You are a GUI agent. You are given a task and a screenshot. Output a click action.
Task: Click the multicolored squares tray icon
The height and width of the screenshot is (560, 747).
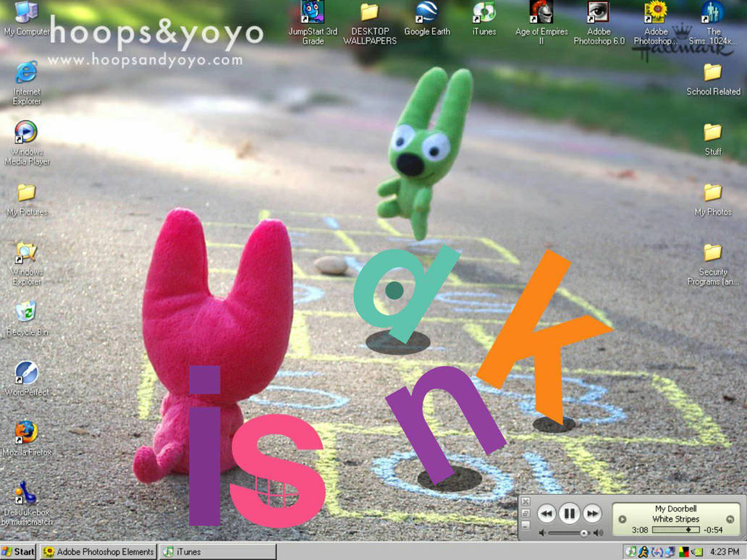point(683,551)
